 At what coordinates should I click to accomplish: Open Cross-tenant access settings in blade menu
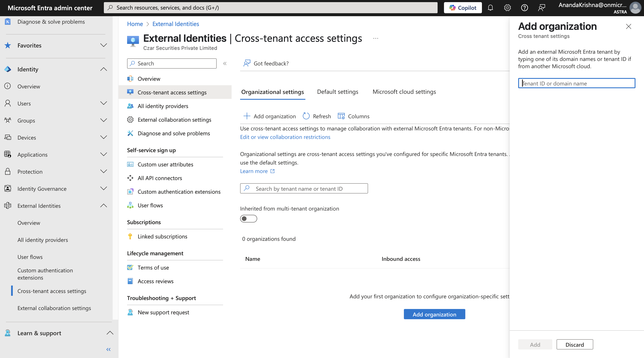[175, 92]
